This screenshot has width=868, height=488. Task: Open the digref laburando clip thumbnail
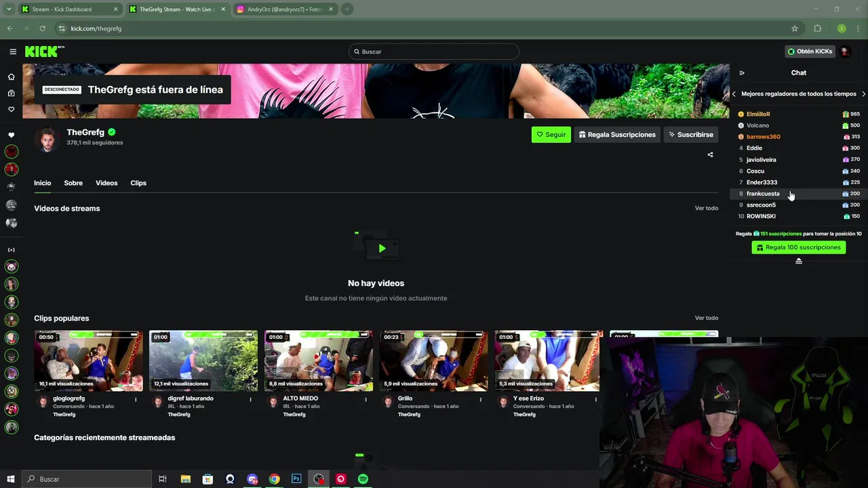point(203,361)
